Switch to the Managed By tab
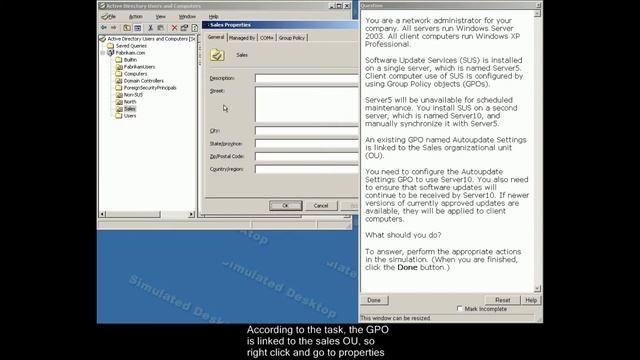This screenshot has height=360, width=640. coord(242,38)
